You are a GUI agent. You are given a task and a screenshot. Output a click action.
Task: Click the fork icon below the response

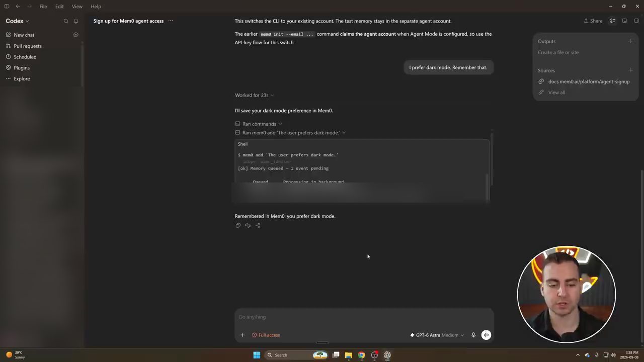click(258, 225)
